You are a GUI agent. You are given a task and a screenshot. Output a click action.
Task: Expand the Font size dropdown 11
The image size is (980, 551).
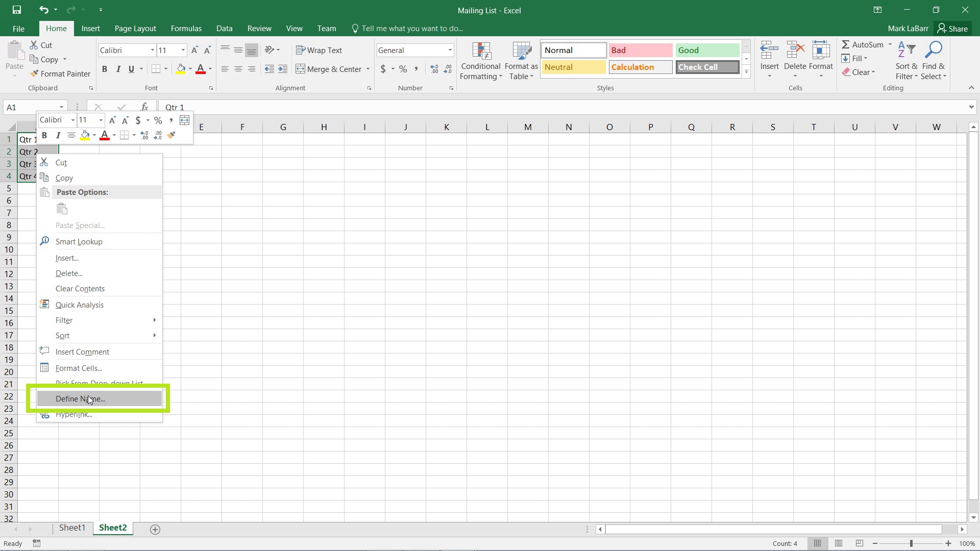point(182,50)
